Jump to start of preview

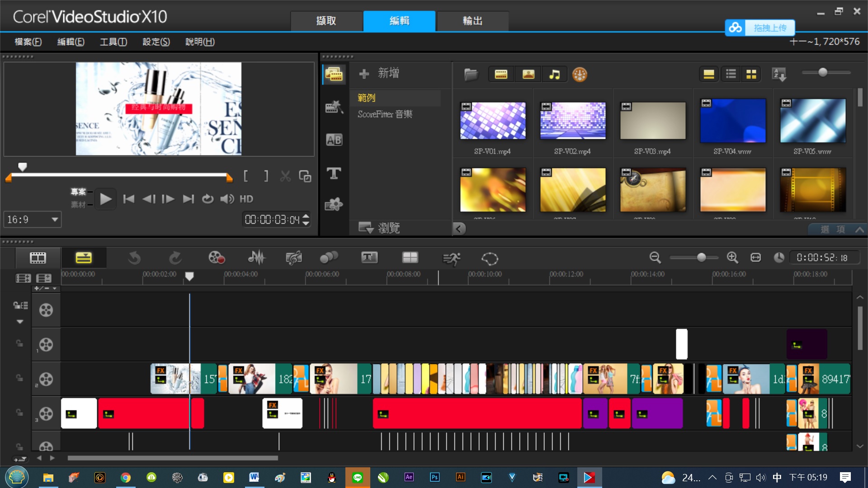[x=129, y=199]
